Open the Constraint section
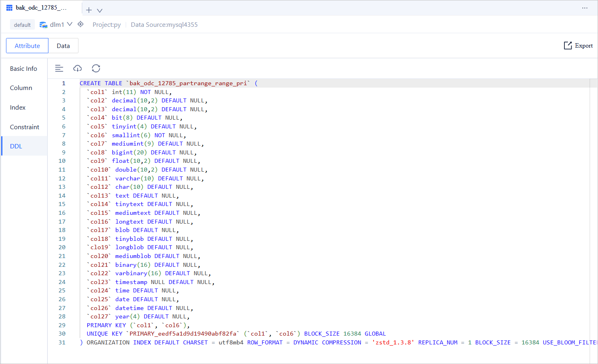Screen dimensions: 598x364 click(24, 127)
